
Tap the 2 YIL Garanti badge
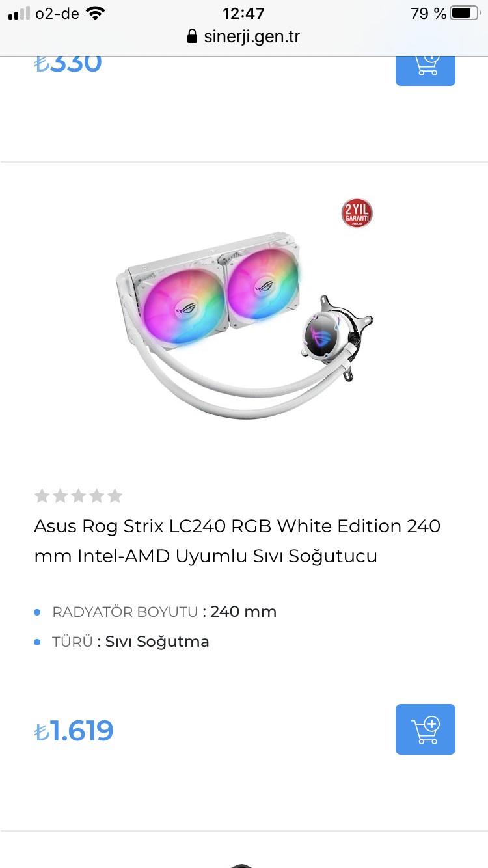(357, 213)
